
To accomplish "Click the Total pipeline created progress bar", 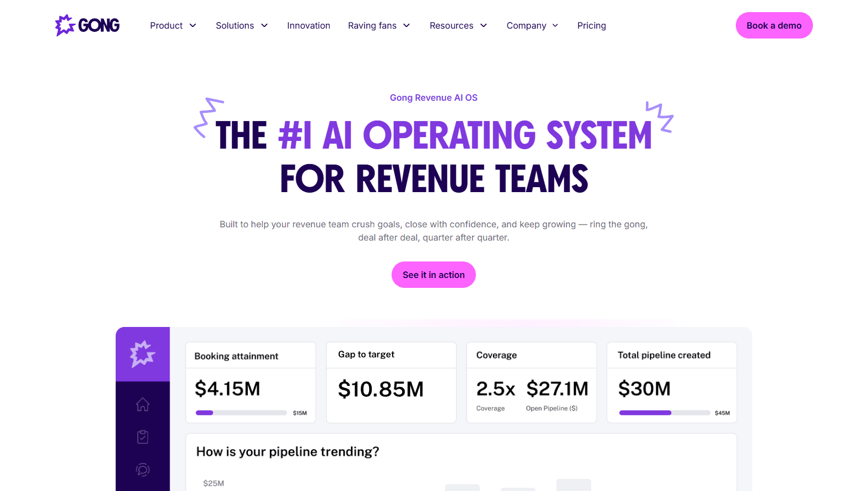I will pyautogui.click(x=664, y=413).
